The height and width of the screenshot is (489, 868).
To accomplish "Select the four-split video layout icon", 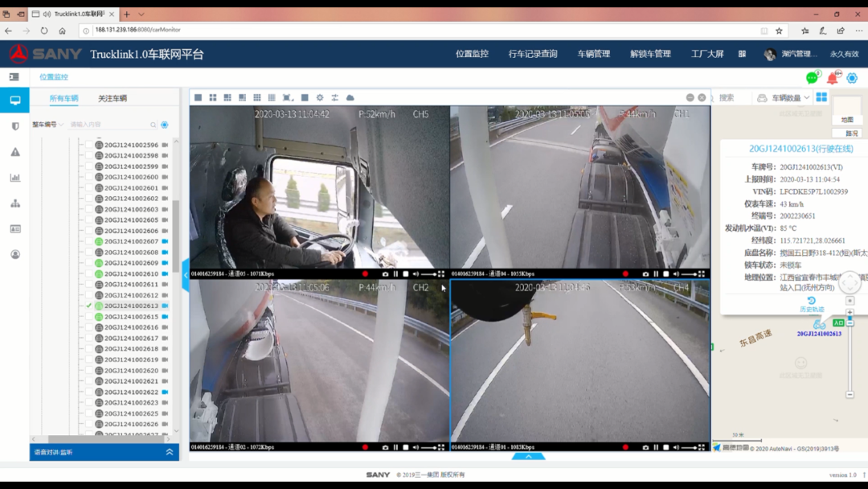I will click(x=213, y=97).
